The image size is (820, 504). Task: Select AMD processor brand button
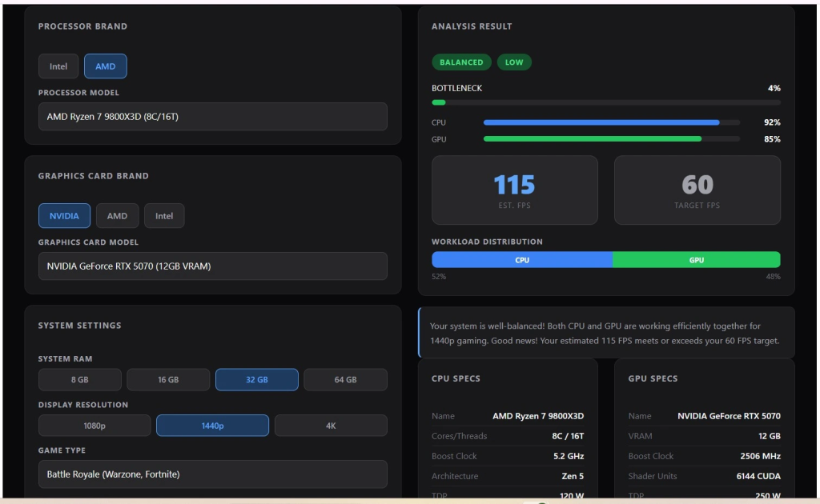click(105, 66)
